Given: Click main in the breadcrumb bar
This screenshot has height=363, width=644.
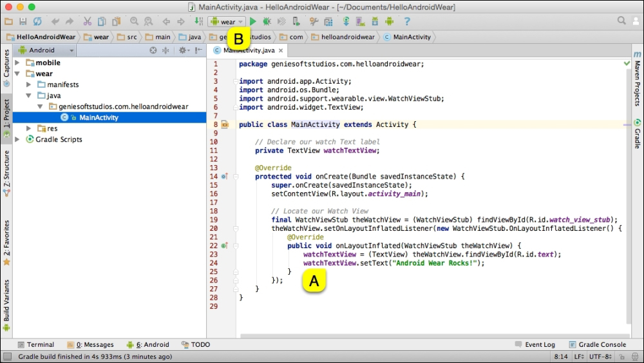Looking at the screenshot, I should tap(158, 37).
